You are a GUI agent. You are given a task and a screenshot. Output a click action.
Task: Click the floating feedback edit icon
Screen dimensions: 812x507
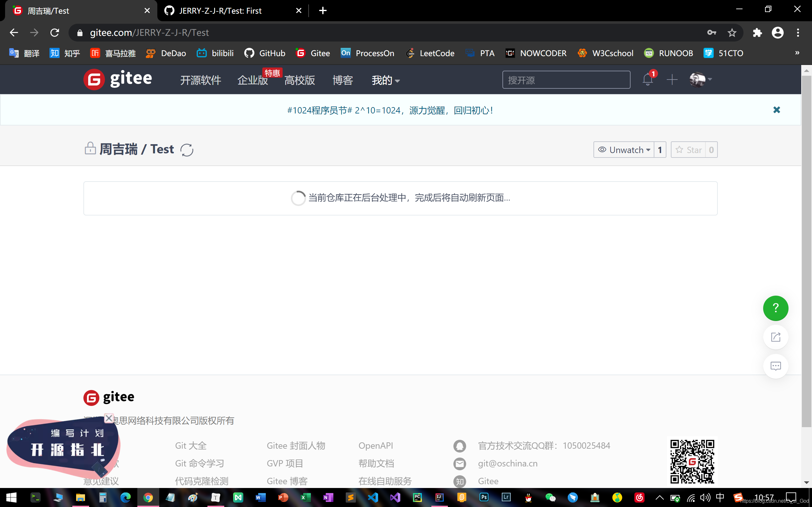[x=776, y=337]
